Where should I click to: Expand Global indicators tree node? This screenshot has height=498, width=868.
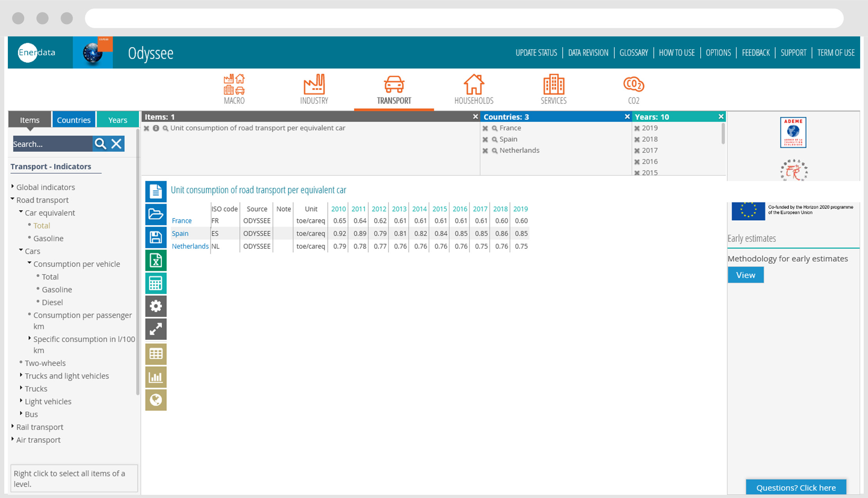coord(13,187)
